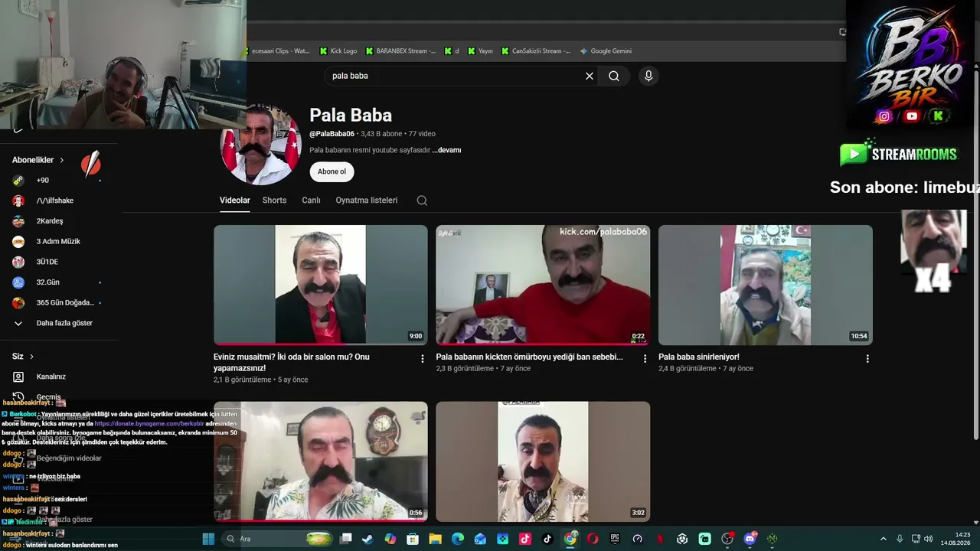Open 'Pala babanın kickten ömürboyu' video title
Image resolution: width=980 pixels, height=551 pixels.
[x=529, y=357]
